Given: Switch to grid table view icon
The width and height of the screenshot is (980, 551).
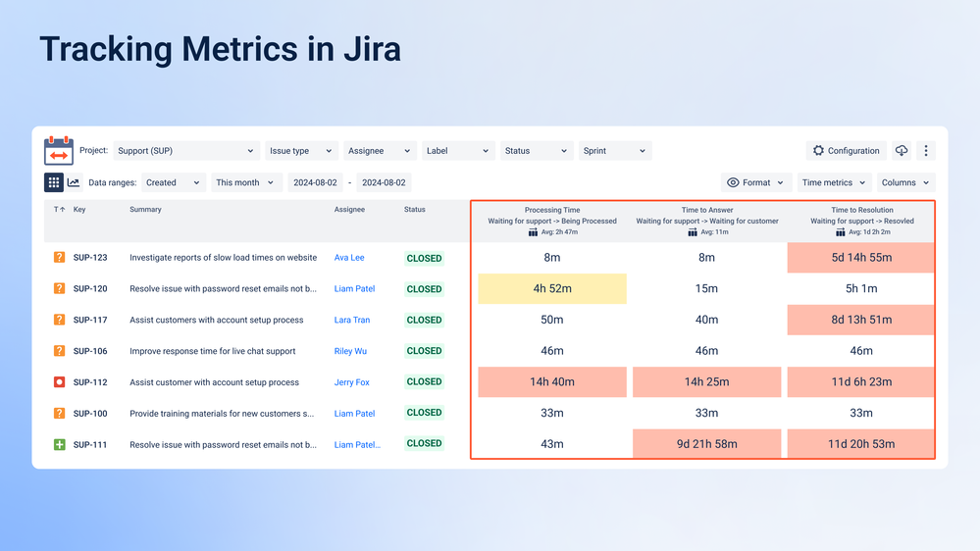Looking at the screenshot, I should 54,182.
